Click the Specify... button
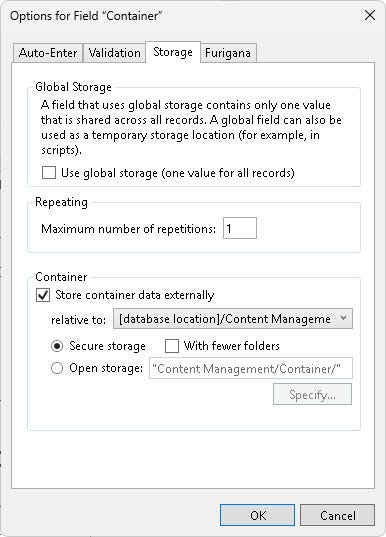Screen dimensions: 386x537 tap(312, 395)
